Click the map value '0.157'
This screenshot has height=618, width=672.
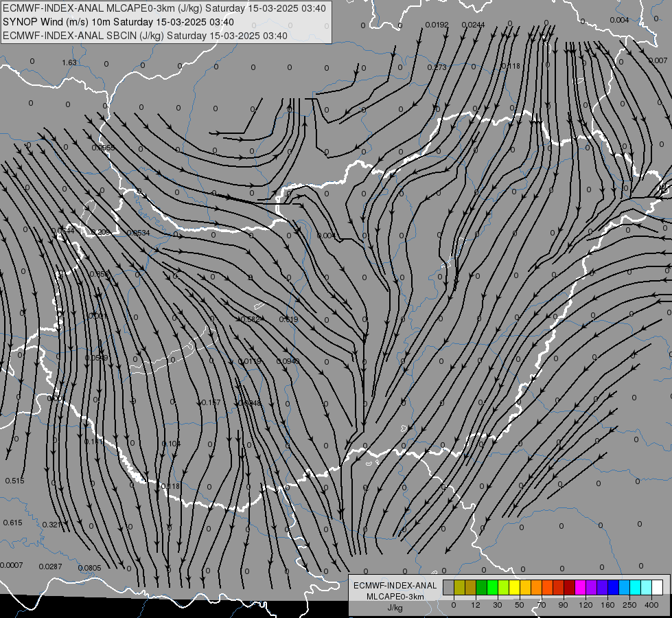211,402
